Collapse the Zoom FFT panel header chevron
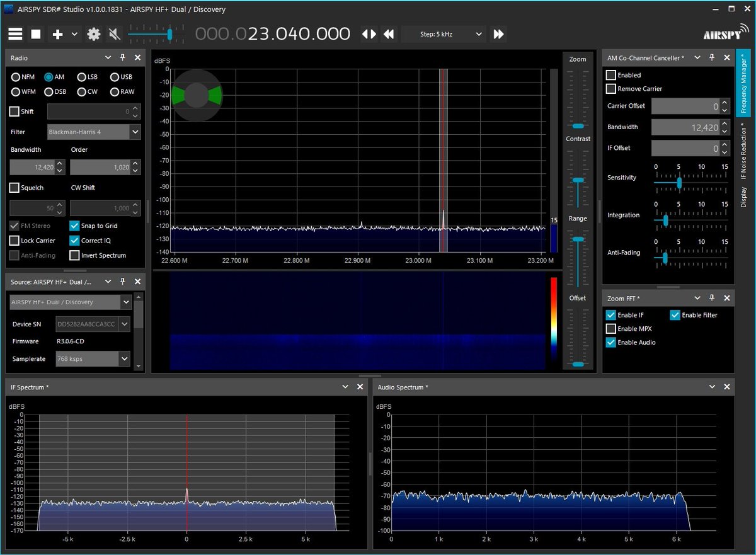 pos(697,297)
